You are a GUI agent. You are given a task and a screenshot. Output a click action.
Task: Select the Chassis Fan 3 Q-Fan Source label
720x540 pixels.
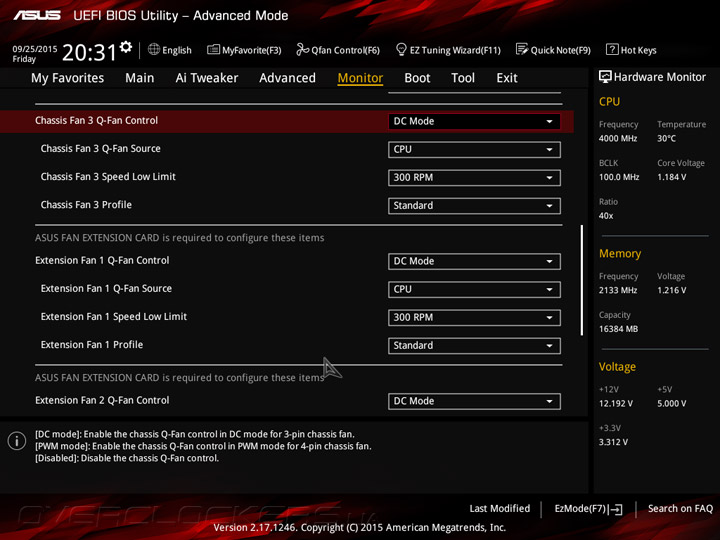point(101,148)
